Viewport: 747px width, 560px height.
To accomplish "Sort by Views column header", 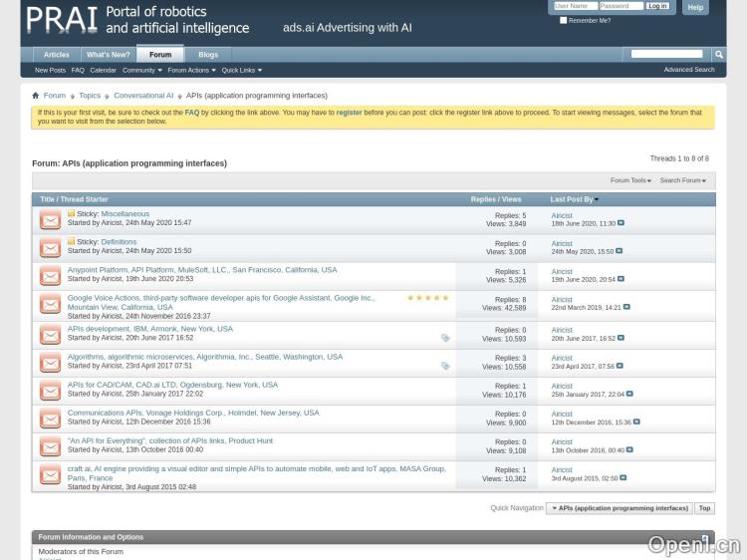I will (x=511, y=199).
